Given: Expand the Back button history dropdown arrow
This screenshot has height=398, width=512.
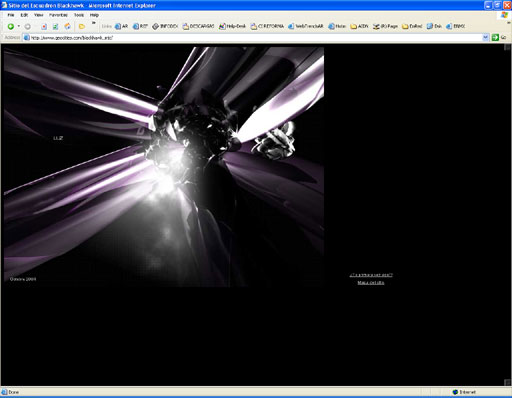Looking at the screenshot, I should pyautogui.click(x=19, y=26).
